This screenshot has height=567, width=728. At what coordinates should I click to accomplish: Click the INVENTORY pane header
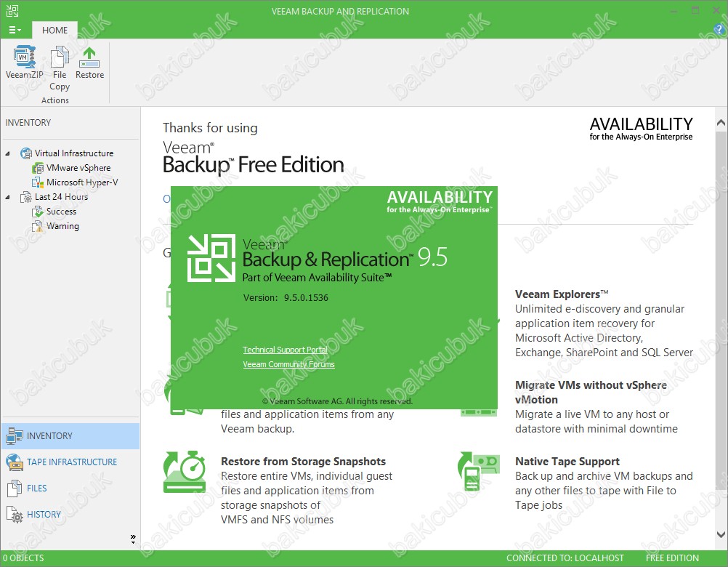(x=28, y=123)
